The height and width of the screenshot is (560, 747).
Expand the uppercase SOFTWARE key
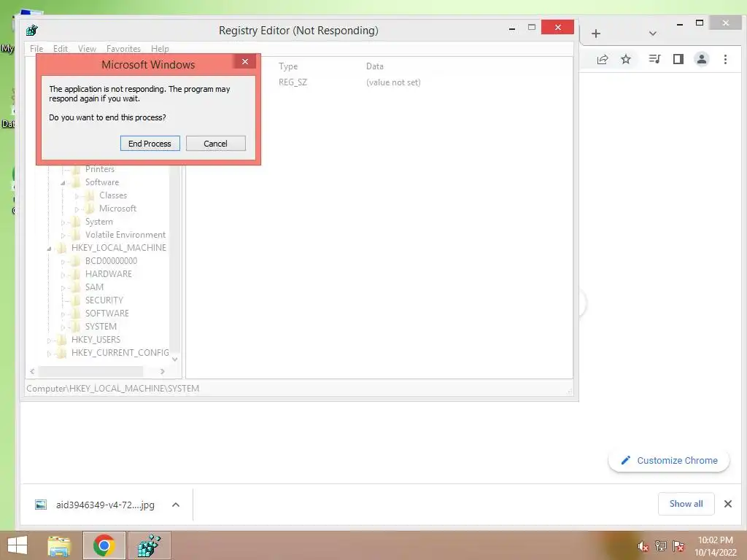[x=63, y=314]
